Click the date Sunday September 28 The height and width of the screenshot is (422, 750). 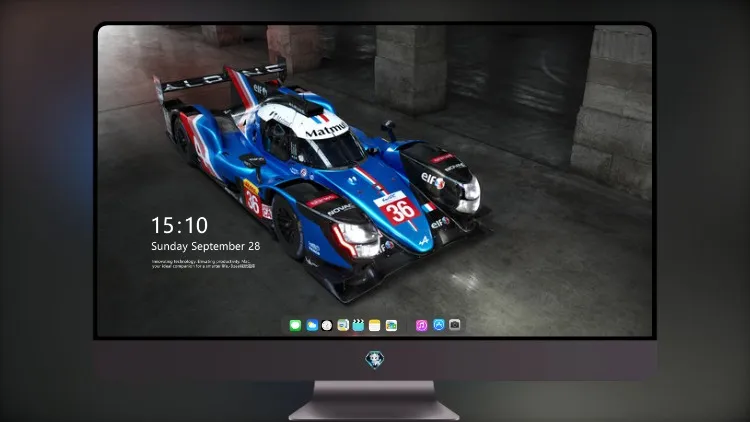pyautogui.click(x=206, y=246)
